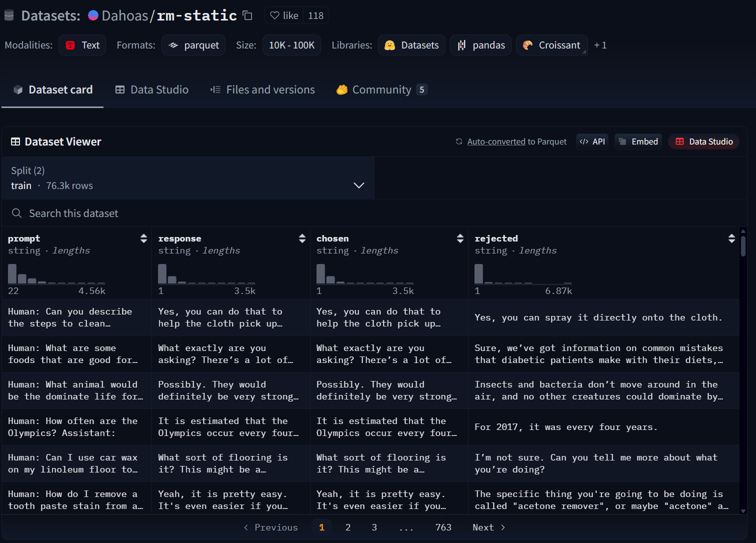
Task: Copy the dataset name with the copy icon
Action: point(247,15)
